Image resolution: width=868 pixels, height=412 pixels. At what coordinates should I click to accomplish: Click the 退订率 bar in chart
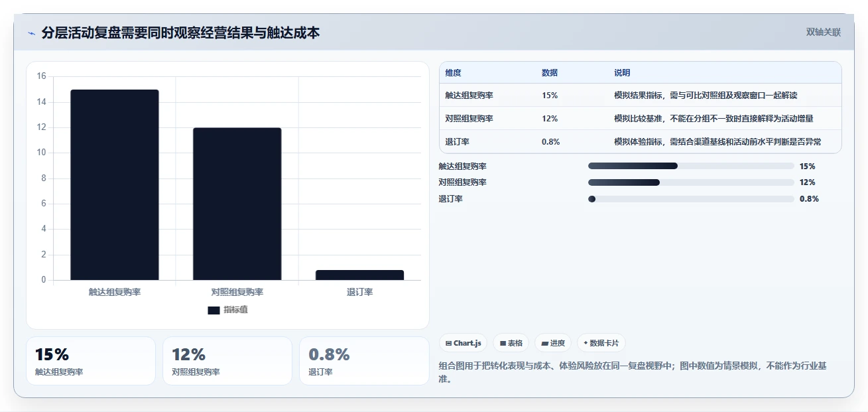pos(359,275)
